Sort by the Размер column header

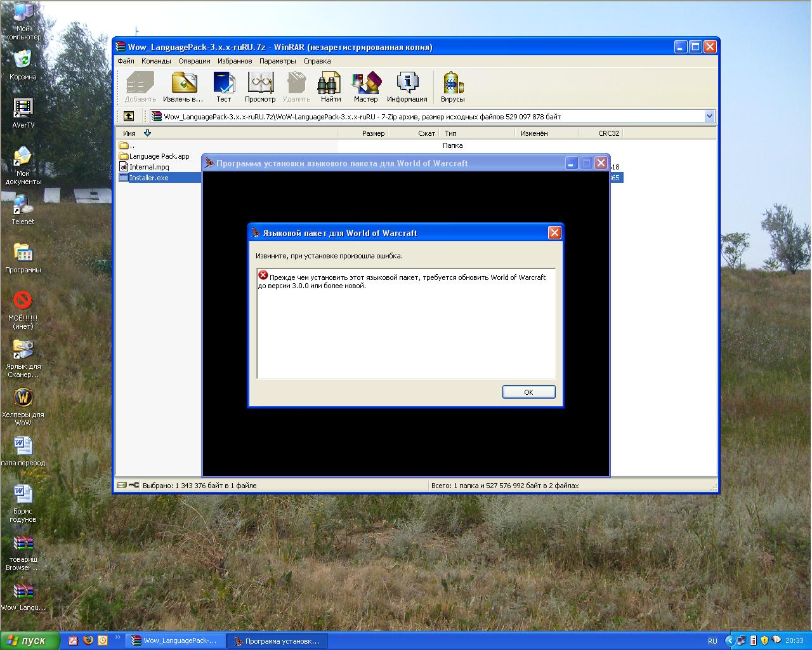pyautogui.click(x=362, y=133)
